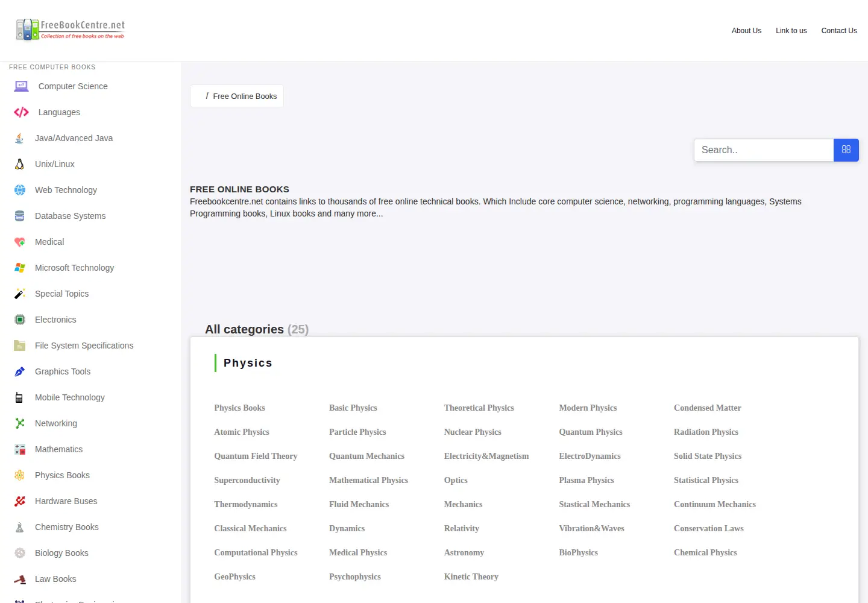
Task: Focus the Search input field
Action: point(764,150)
